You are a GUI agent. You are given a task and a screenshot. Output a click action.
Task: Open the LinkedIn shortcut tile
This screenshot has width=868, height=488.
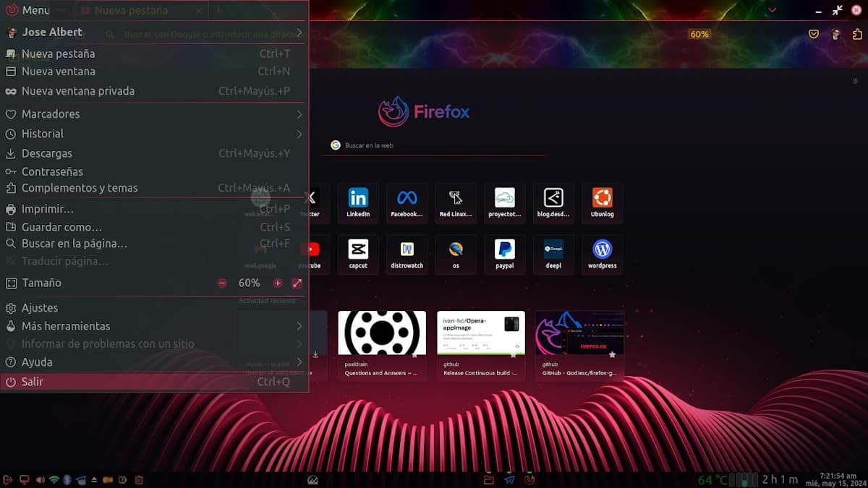coord(358,203)
